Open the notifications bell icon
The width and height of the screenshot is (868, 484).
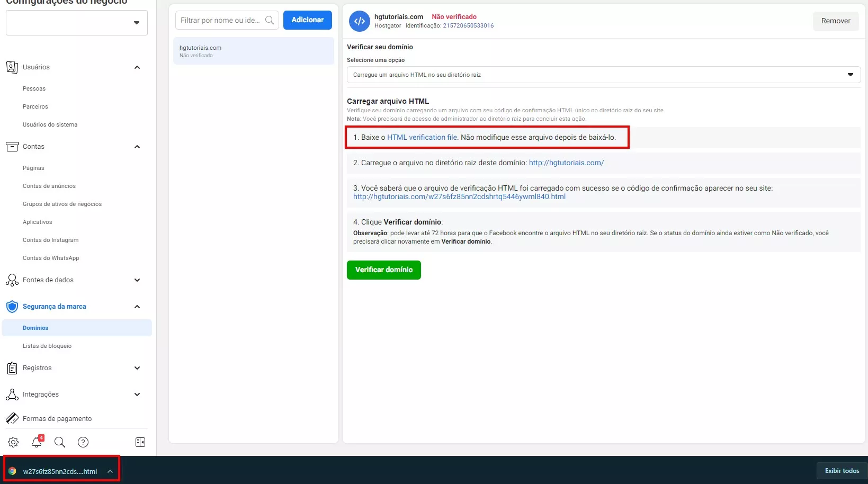point(37,442)
